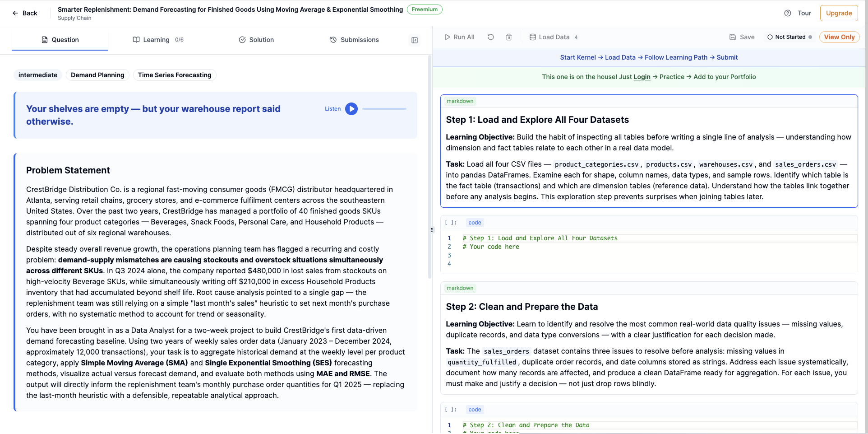The width and height of the screenshot is (868, 434).
Task: Click the Login link in banner
Action: [642, 77]
